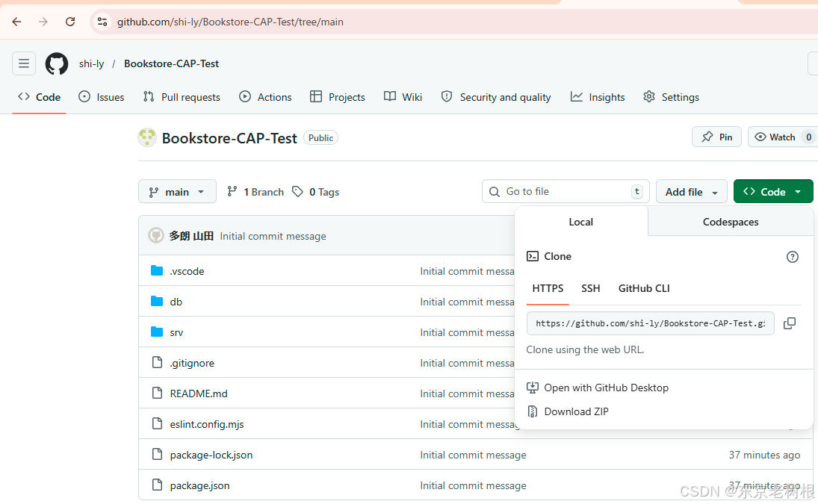818x504 pixels.
Task: Focus the Go to file search field
Action: [x=566, y=191]
